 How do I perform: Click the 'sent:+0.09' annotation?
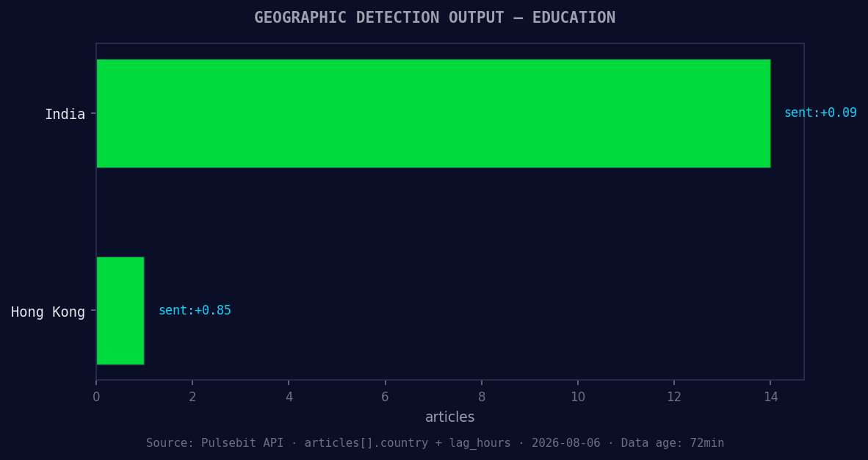coord(820,112)
